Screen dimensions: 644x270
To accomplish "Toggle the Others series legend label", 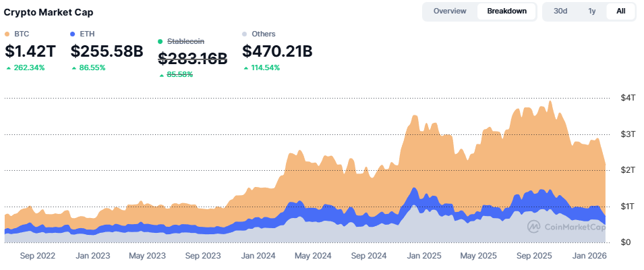I will tap(263, 34).
